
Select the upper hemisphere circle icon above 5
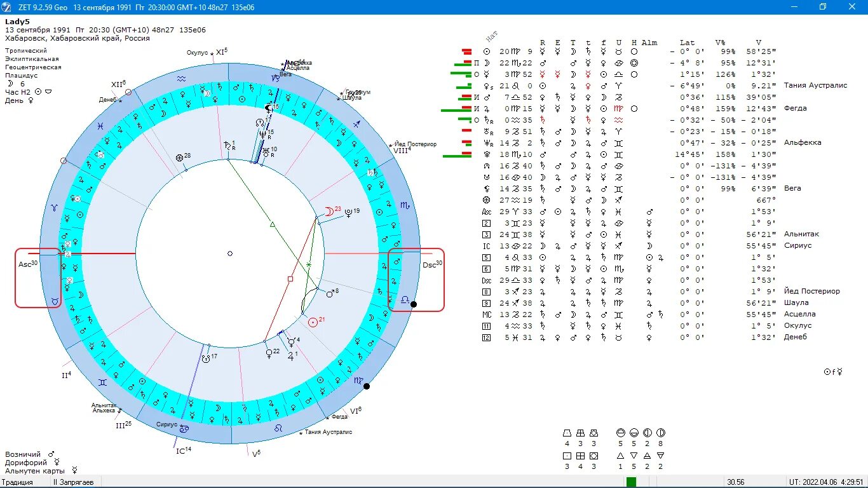pyautogui.click(x=621, y=433)
